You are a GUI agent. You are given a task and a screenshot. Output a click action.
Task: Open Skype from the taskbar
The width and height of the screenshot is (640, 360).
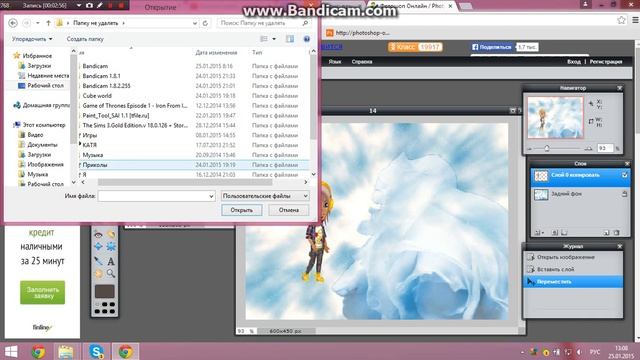(96, 351)
